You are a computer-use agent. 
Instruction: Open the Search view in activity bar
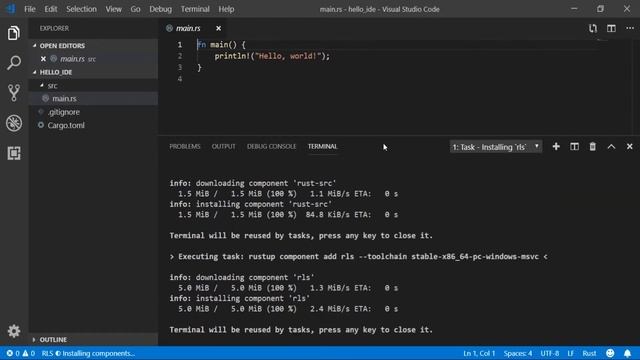click(x=13, y=63)
